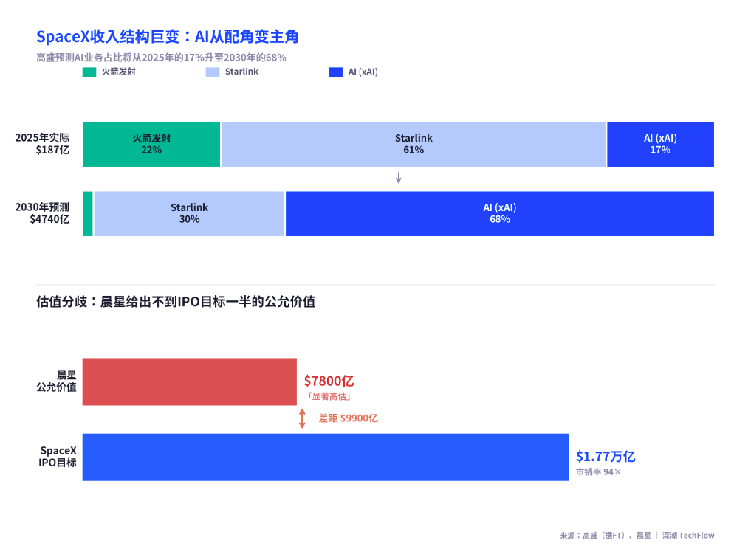Click the 晨星 公允价值 axis label

click(x=57, y=381)
